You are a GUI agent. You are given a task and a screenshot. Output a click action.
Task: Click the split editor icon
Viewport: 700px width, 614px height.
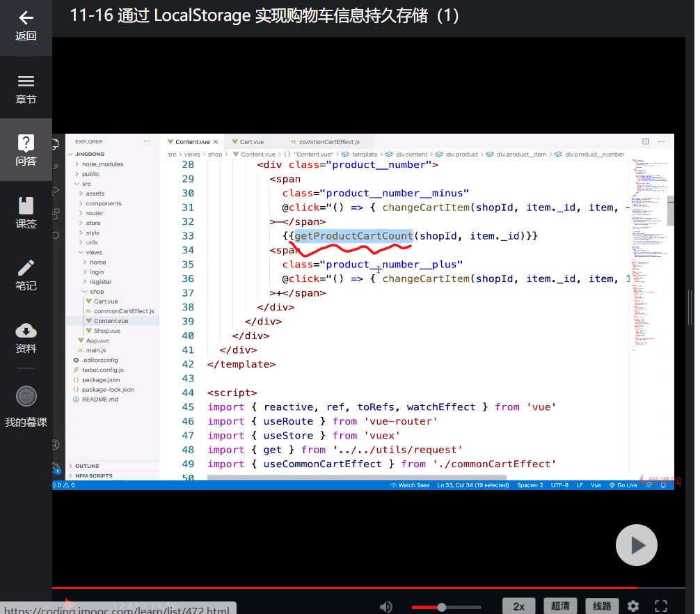coord(646,141)
